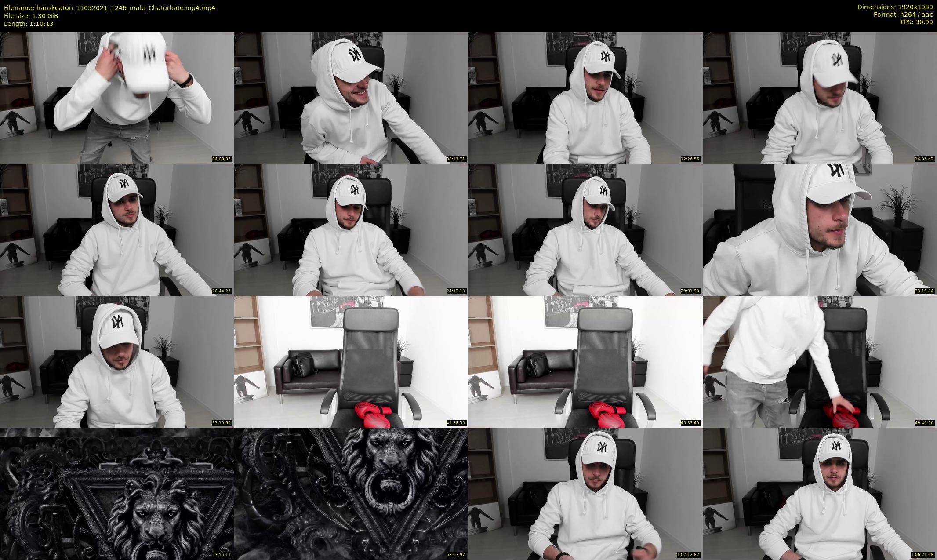937x560 pixels.
Task: Click the Filename text in header
Action: click(109, 7)
